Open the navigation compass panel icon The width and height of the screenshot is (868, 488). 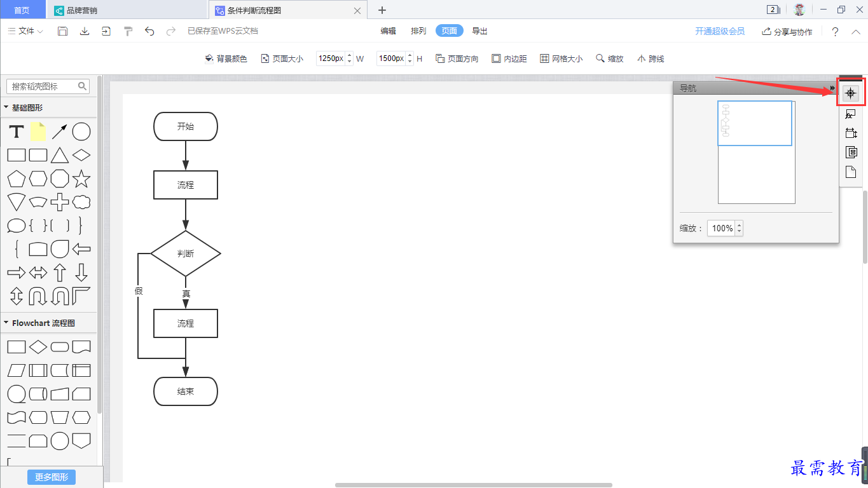coord(851,93)
